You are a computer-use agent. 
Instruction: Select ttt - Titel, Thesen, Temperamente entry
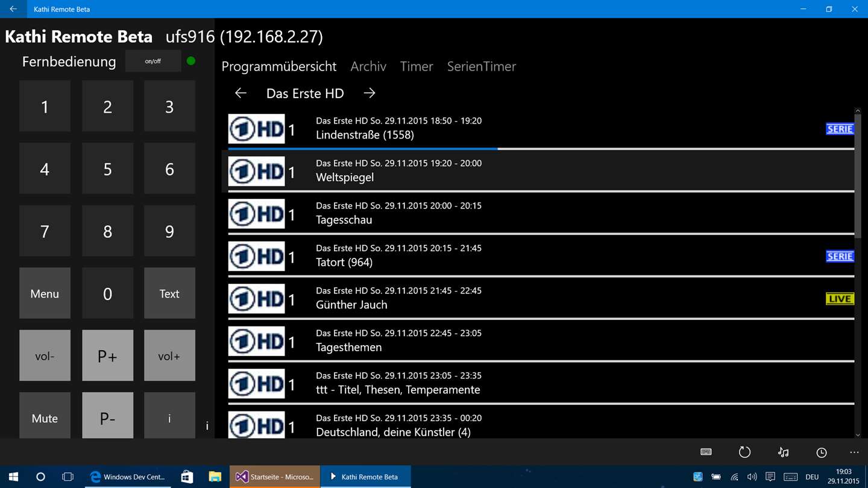tap(538, 384)
